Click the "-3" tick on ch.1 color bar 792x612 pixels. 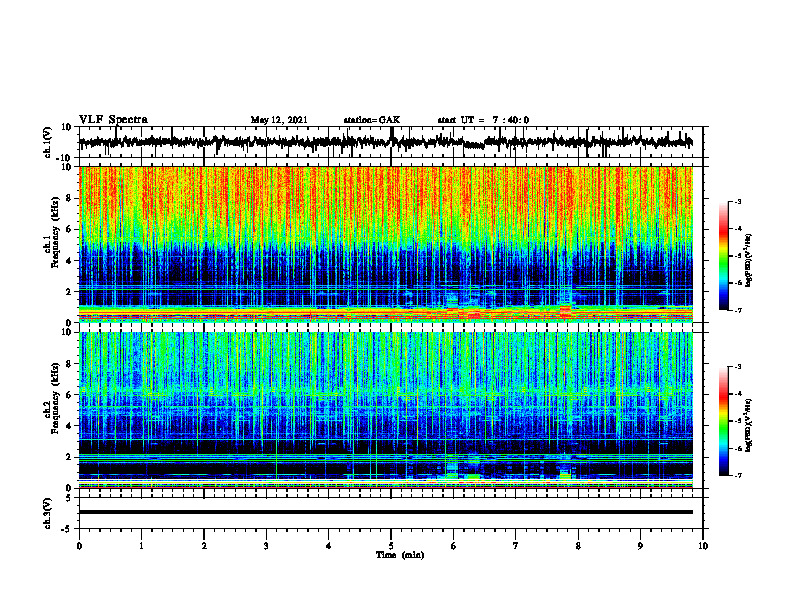pyautogui.click(x=738, y=202)
